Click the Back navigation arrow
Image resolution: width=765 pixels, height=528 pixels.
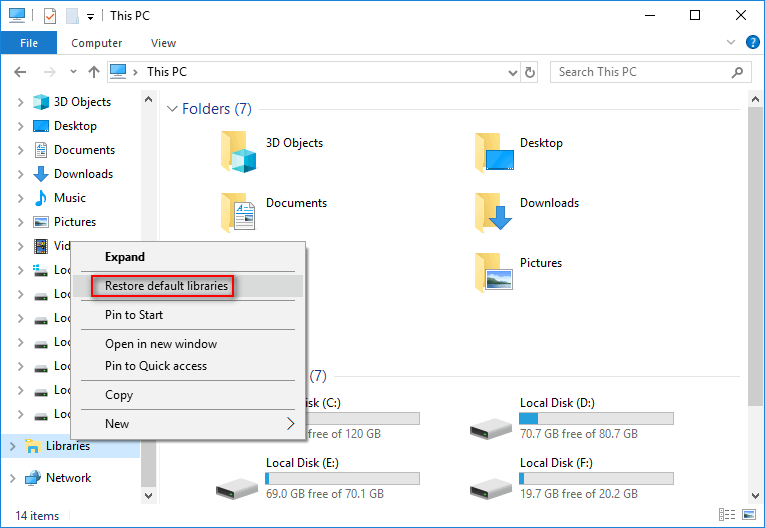[x=20, y=72]
